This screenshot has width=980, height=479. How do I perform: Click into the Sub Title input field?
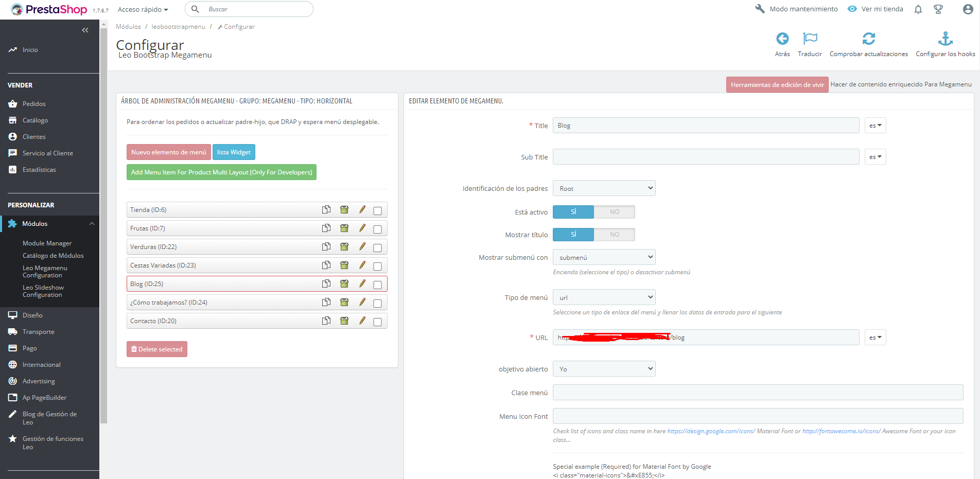tap(706, 157)
